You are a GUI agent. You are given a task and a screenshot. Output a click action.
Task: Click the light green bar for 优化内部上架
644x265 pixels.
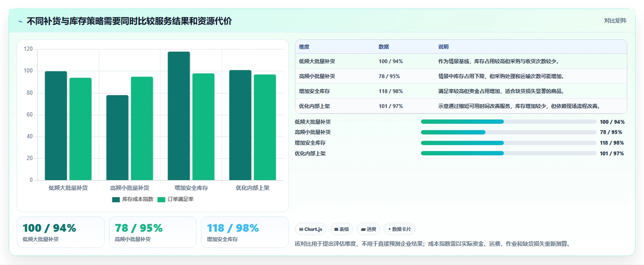[x=265, y=127]
